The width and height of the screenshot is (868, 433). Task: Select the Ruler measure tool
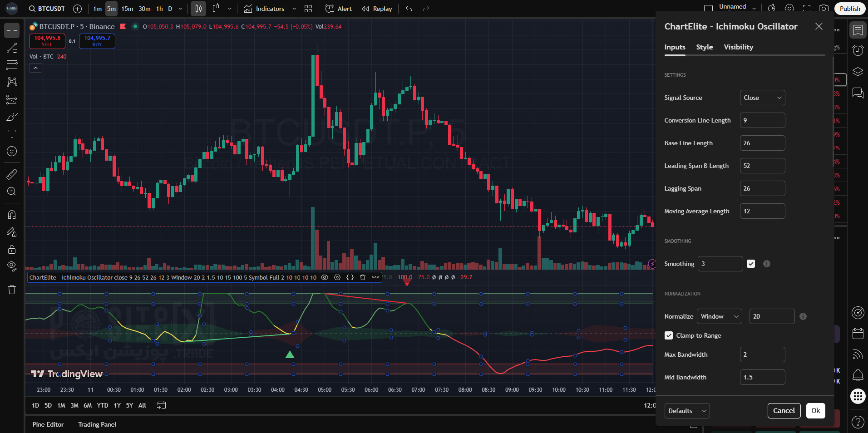12,174
